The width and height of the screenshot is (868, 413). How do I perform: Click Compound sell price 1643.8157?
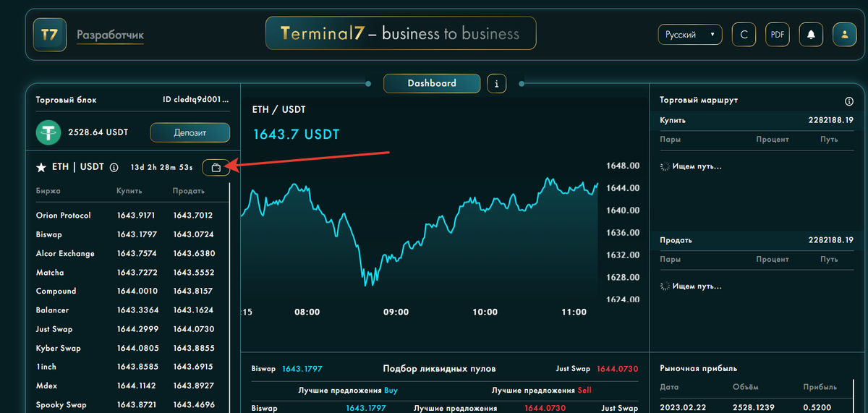(x=194, y=291)
